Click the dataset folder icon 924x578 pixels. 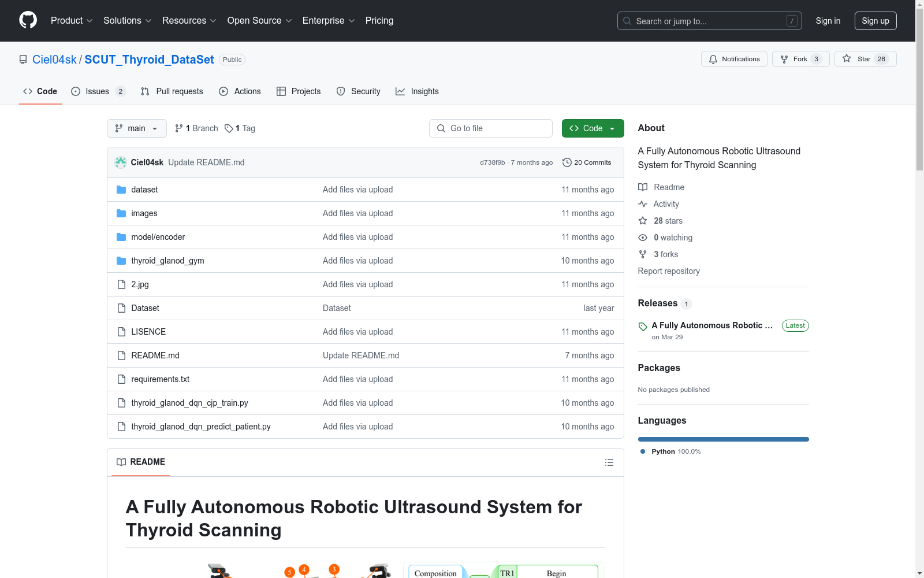tap(121, 190)
